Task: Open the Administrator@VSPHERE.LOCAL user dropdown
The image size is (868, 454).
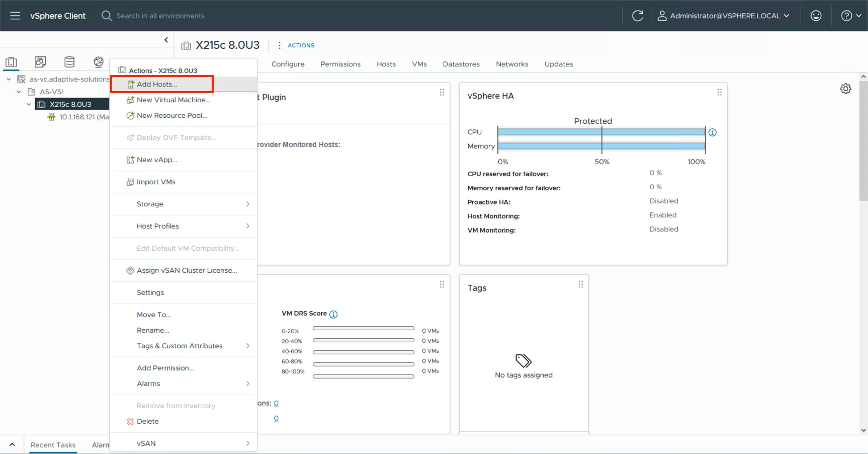Action: 724,16
